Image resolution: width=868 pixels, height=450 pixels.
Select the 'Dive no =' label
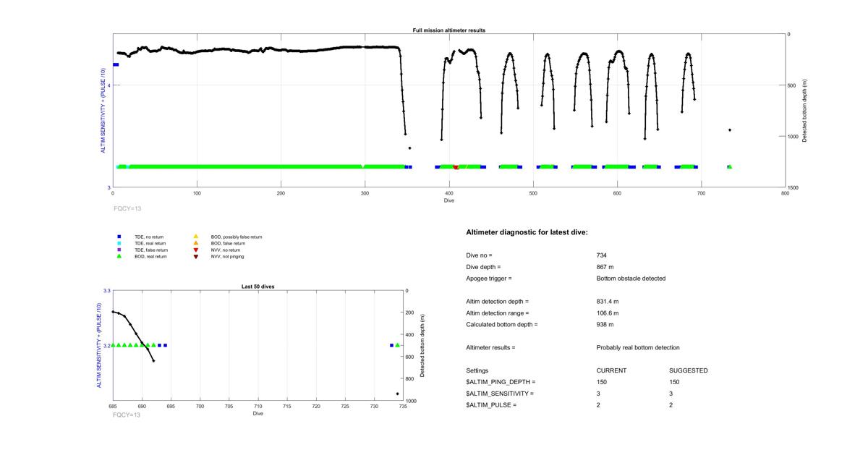point(479,255)
